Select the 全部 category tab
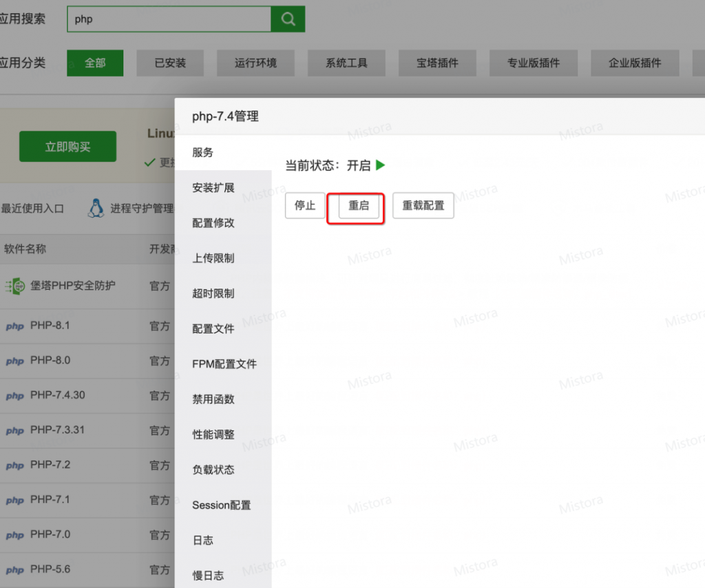Screen dimensions: 705x588 [x=95, y=63]
